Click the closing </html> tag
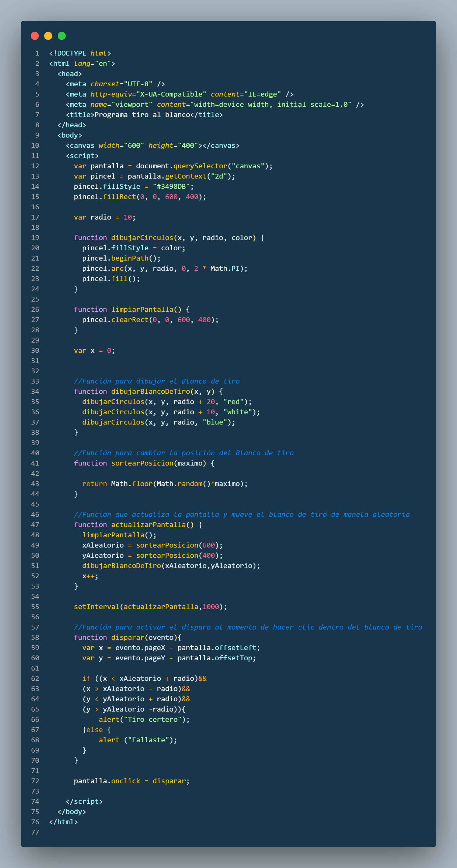Screen dimensions: 457x868 tap(63, 822)
